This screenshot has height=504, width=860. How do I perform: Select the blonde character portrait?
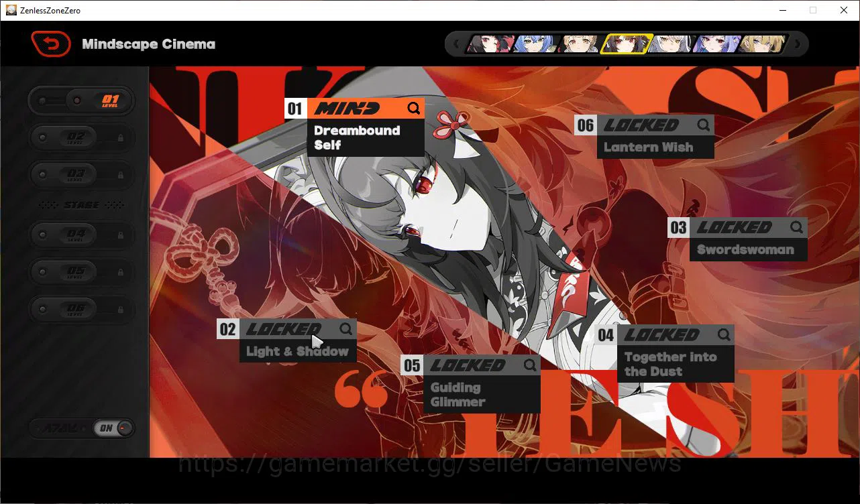(762, 44)
